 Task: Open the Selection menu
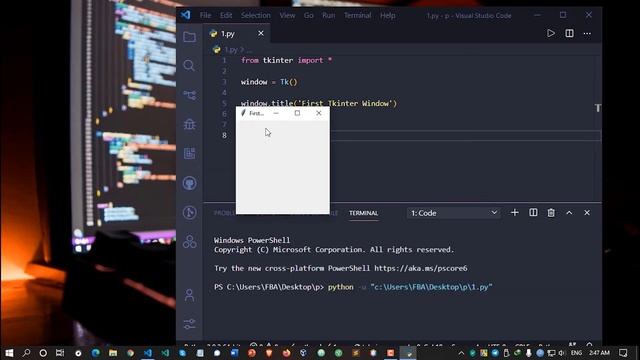coord(256,16)
